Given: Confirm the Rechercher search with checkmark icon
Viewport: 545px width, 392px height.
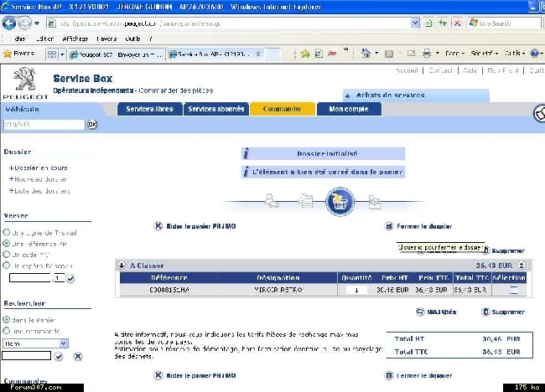Looking at the screenshot, I should click(x=59, y=356).
